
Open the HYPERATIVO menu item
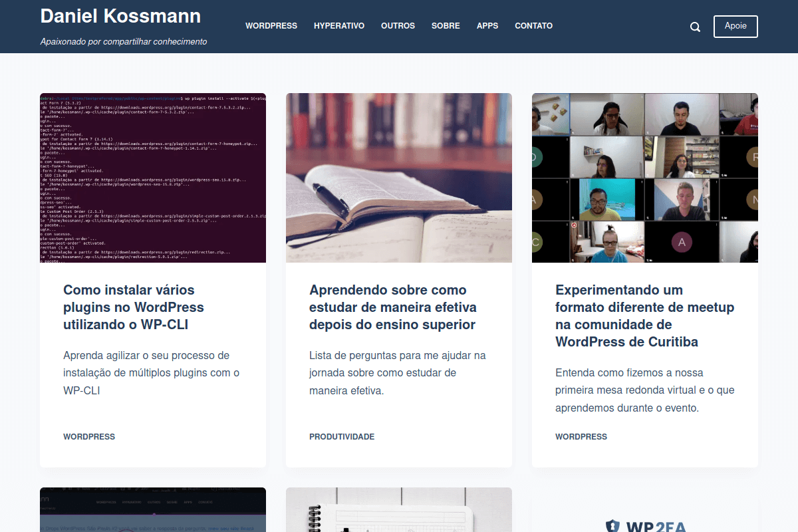coord(339,26)
